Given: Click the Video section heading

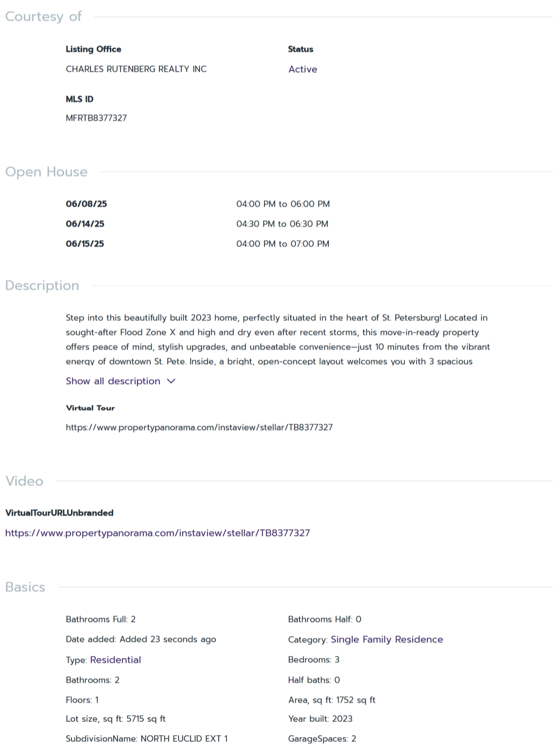Looking at the screenshot, I should click(x=24, y=481).
